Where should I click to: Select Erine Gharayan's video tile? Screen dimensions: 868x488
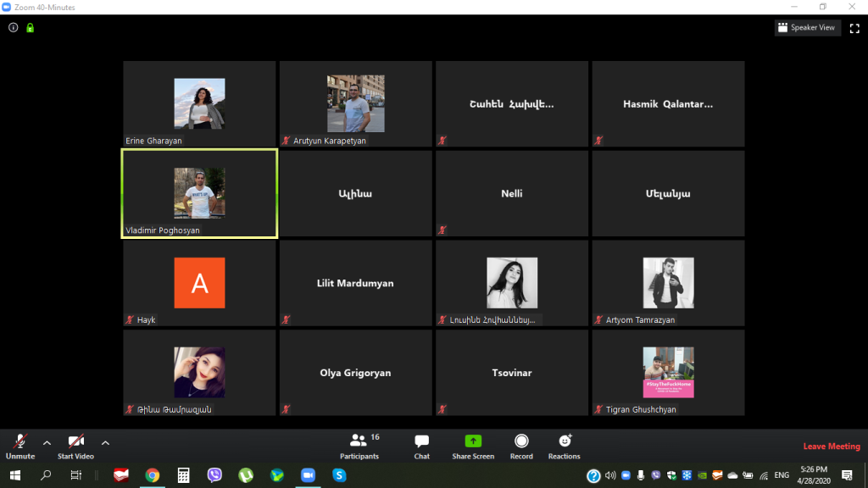199,104
